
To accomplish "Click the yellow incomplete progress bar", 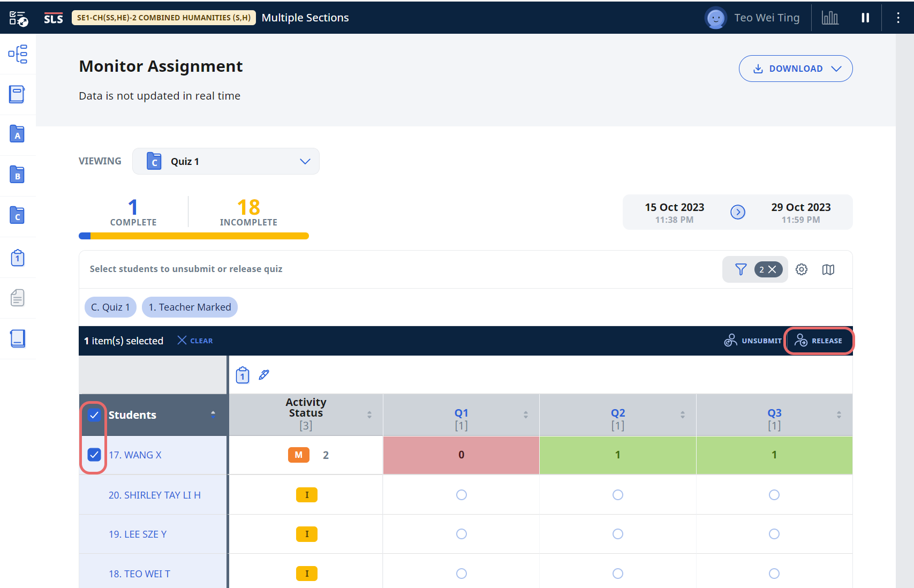I will pyautogui.click(x=199, y=236).
